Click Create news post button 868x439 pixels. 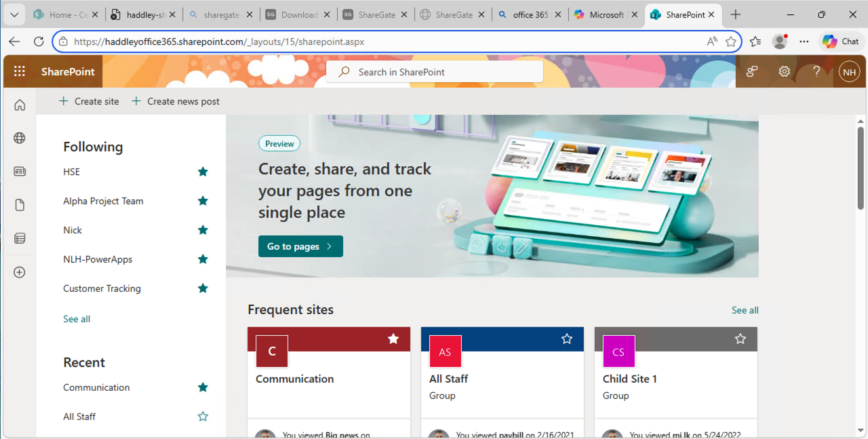pyautogui.click(x=176, y=101)
